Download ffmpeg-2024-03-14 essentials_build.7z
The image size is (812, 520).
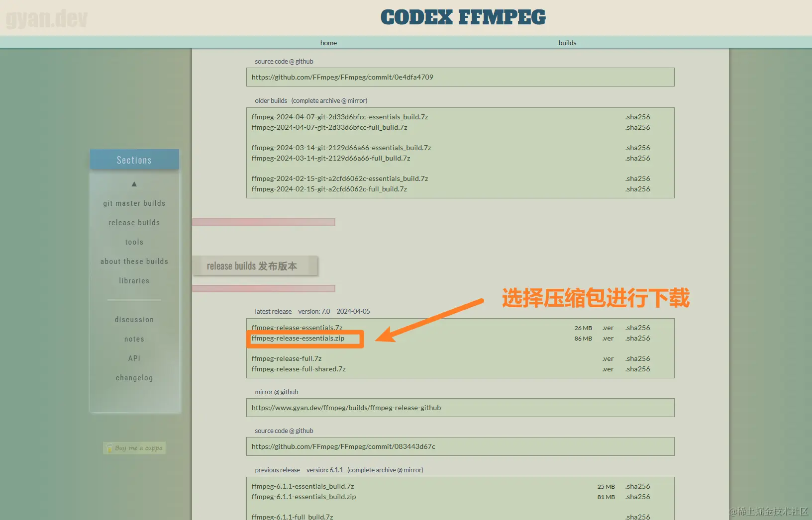point(341,148)
